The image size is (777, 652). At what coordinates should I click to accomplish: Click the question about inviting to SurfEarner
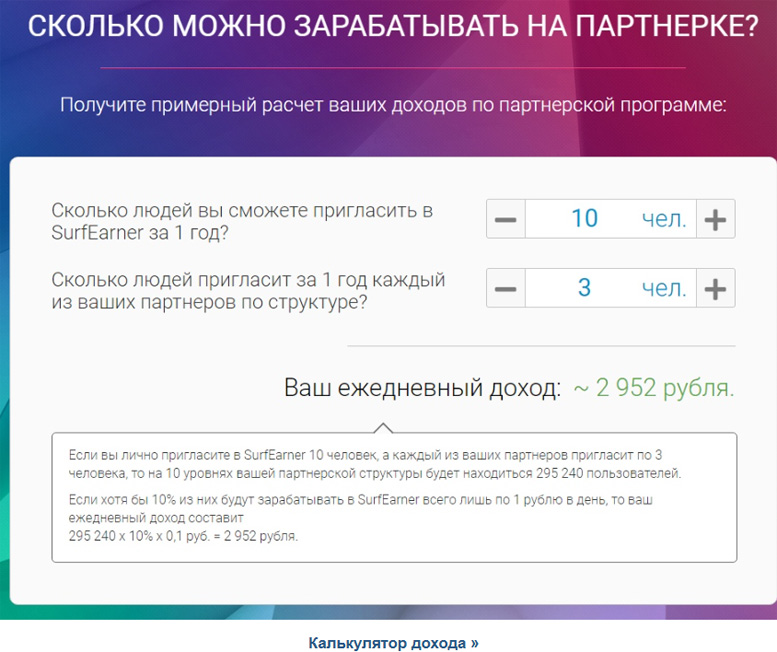pyautogui.click(x=242, y=221)
